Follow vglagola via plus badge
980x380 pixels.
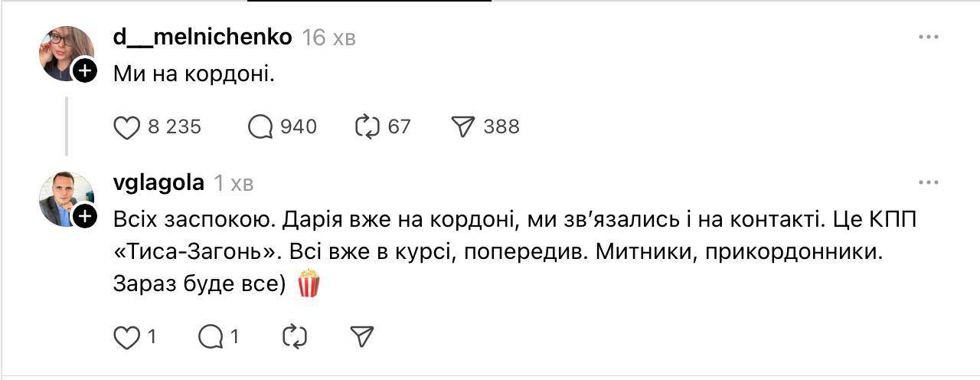point(84,217)
